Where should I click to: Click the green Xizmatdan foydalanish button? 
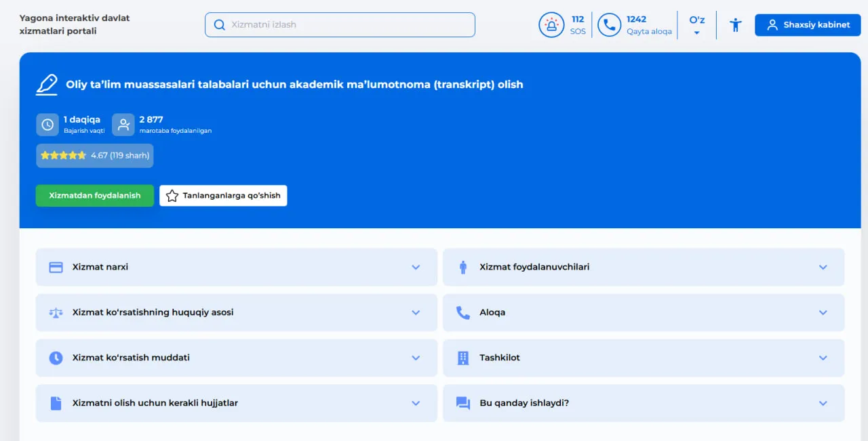(95, 196)
